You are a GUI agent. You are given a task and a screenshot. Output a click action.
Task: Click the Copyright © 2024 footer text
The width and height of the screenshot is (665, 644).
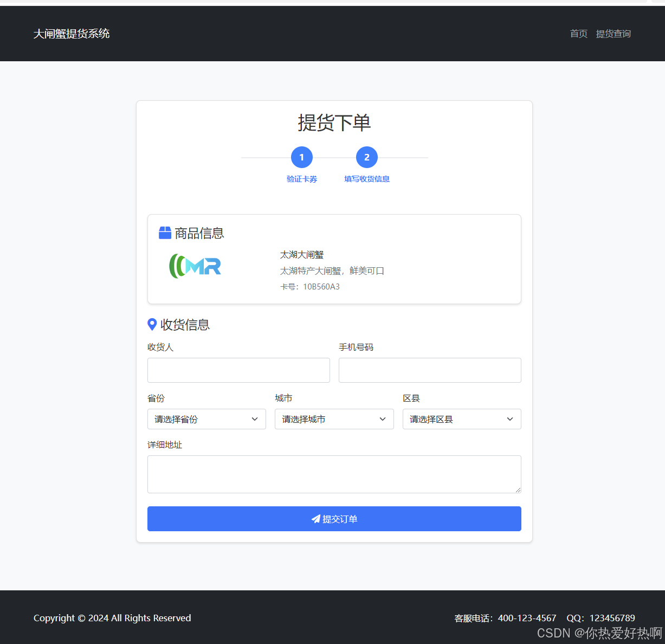[112, 618]
